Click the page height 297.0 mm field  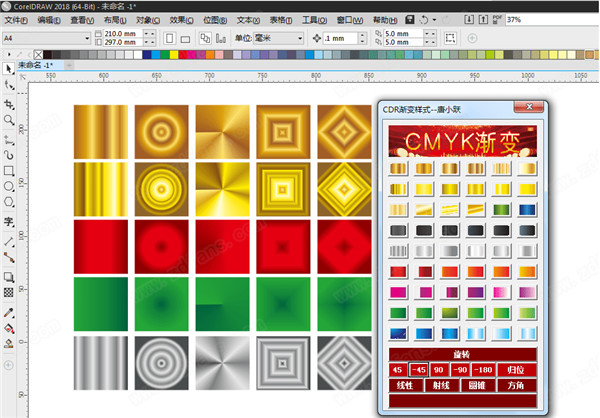(123, 42)
